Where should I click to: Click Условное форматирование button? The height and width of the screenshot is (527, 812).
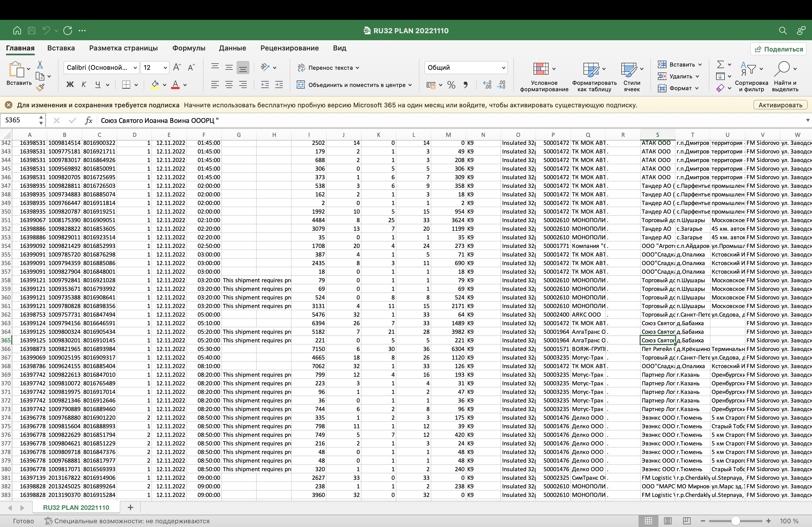click(544, 77)
